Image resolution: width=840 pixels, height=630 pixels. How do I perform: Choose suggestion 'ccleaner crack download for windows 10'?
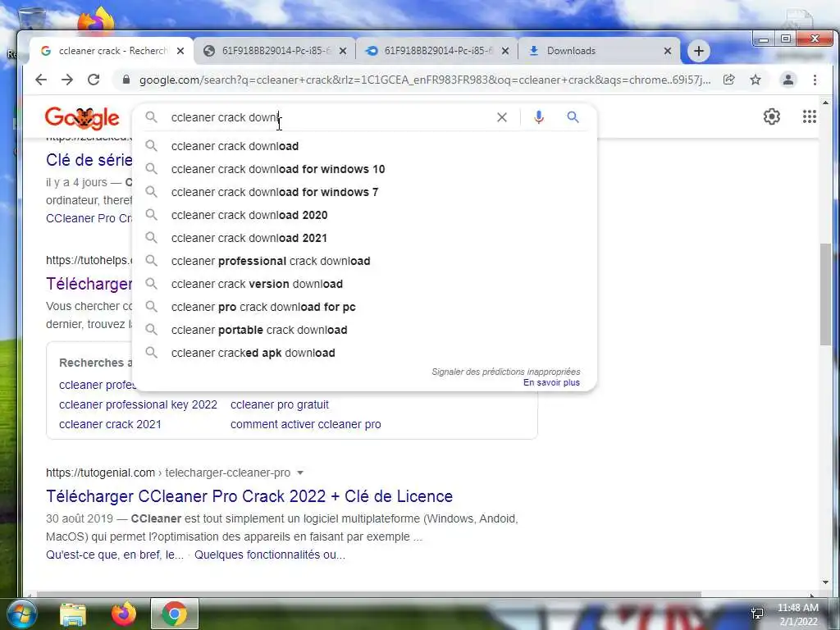(364, 169)
